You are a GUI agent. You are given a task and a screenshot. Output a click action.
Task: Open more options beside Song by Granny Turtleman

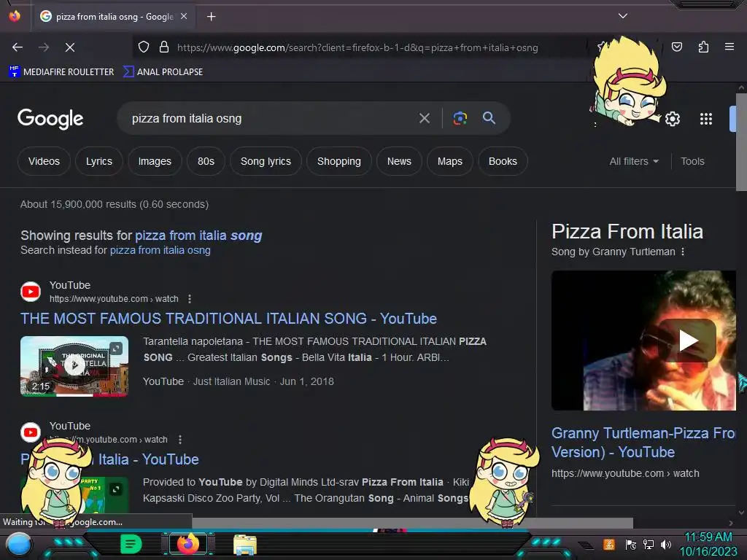[683, 252]
